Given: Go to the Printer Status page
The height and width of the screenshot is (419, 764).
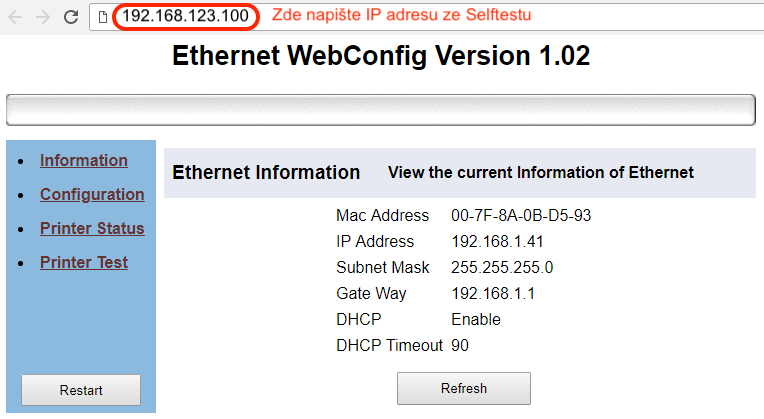Looking at the screenshot, I should pyautogui.click(x=92, y=228).
